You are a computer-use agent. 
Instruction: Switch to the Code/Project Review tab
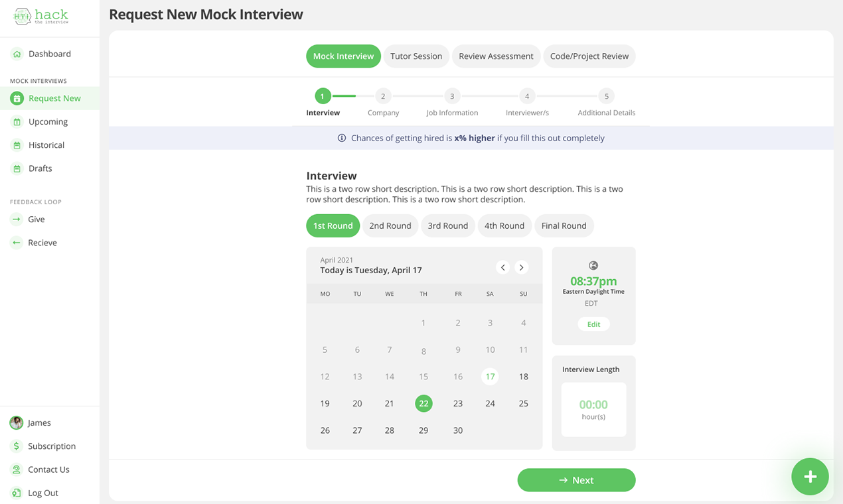tap(589, 56)
